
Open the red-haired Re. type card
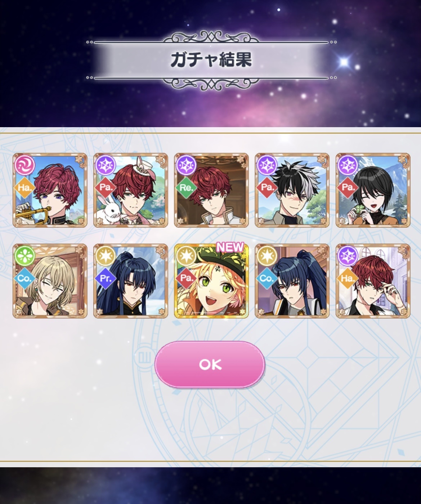[211, 190]
